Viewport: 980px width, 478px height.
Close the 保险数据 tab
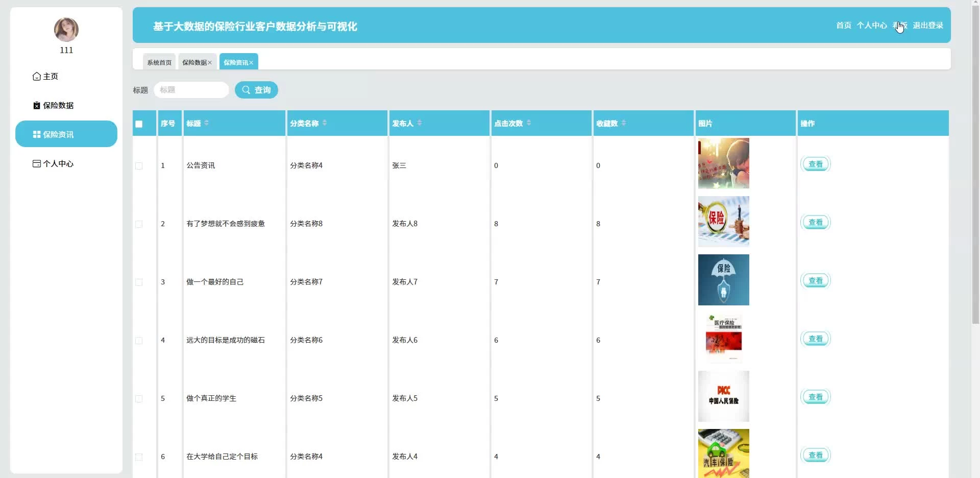click(x=210, y=62)
